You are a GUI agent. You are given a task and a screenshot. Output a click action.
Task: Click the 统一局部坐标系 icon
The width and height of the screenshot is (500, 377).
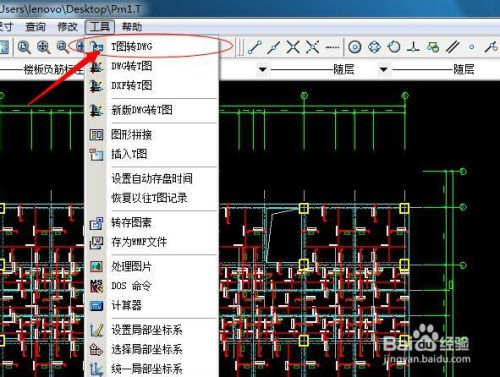point(97,369)
